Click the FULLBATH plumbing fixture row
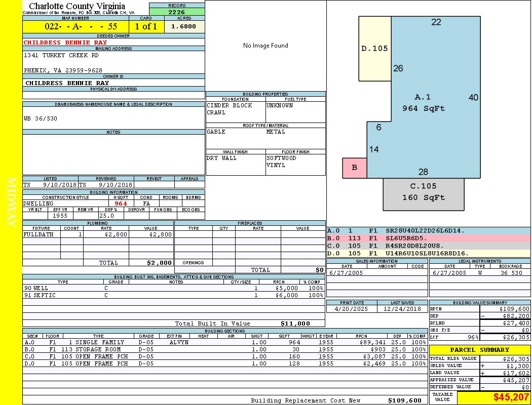The image size is (532, 405). point(98,235)
